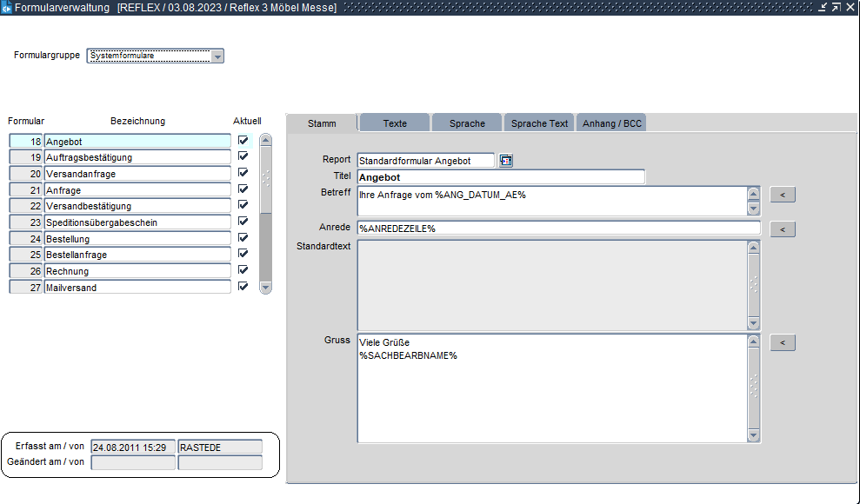
Task: Click the form list scrollbar thumb
Action: pyautogui.click(x=266, y=178)
